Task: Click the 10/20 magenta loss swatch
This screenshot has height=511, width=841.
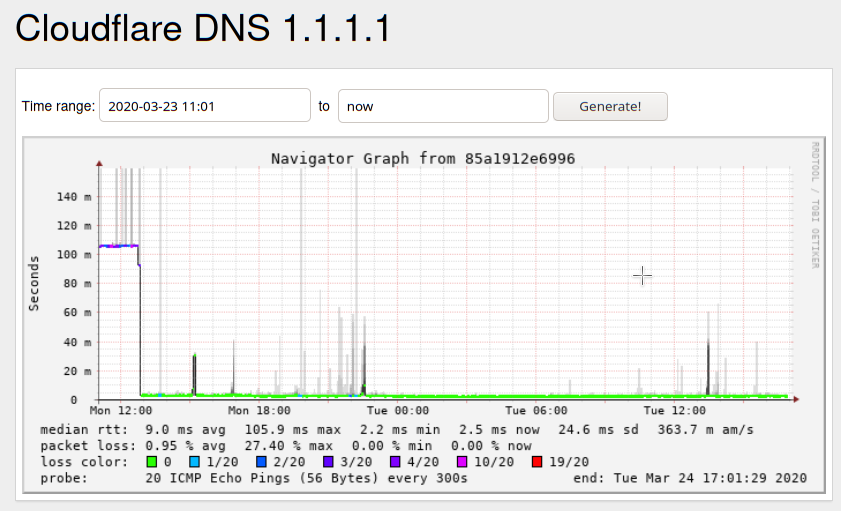Action: pos(462,462)
